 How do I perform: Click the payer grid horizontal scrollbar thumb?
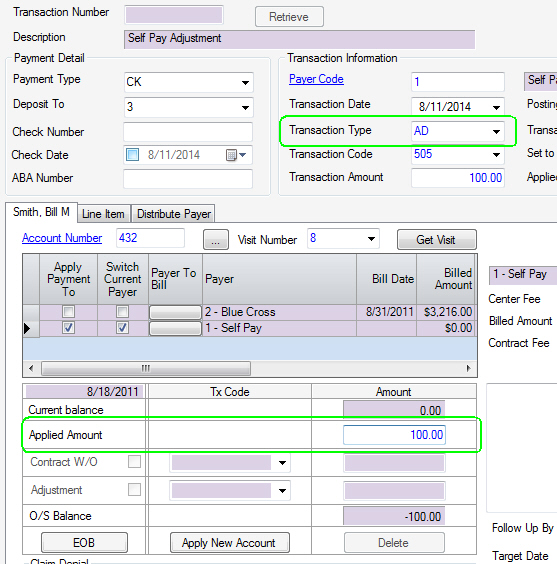146,368
